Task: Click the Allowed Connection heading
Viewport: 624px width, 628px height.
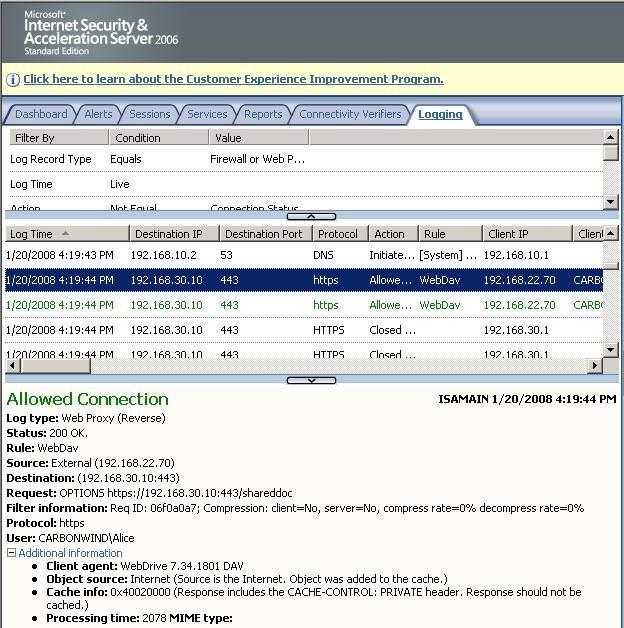Action: pos(87,399)
